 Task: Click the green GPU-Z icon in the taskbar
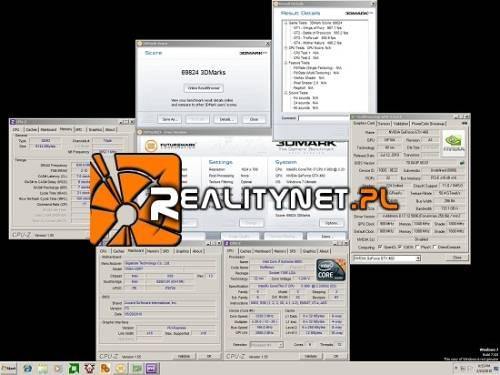coord(137,368)
